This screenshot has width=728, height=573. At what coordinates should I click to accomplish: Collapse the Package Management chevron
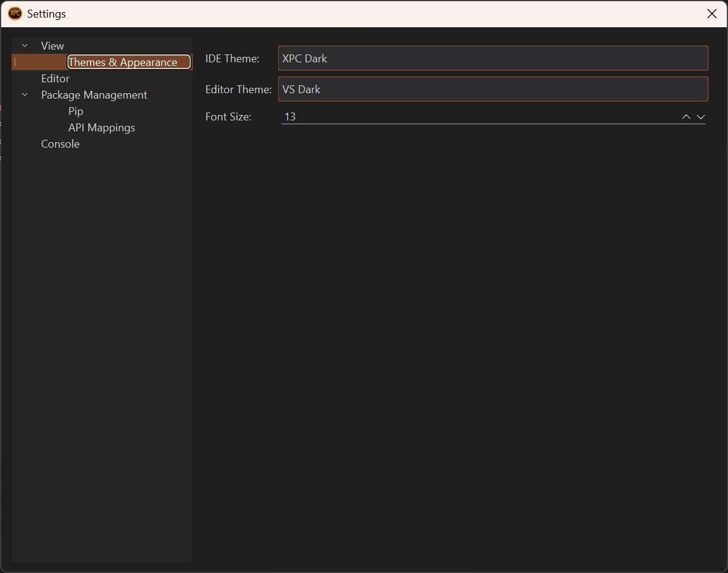pyautogui.click(x=25, y=95)
